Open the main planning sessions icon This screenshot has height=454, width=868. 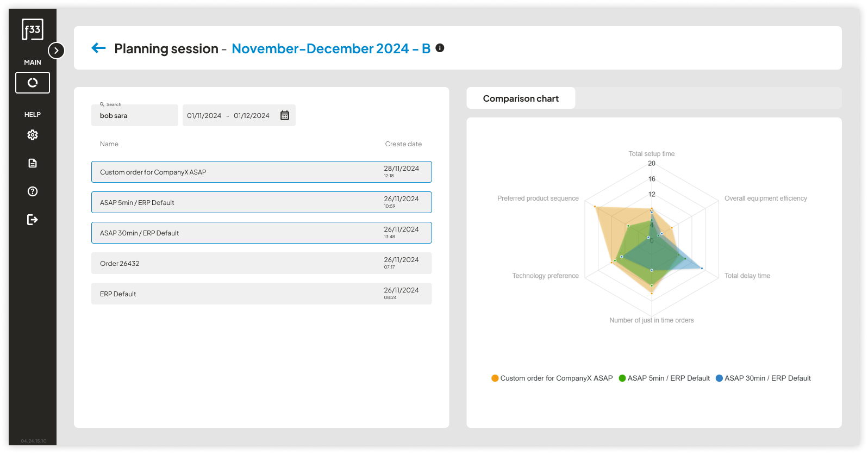coord(33,83)
